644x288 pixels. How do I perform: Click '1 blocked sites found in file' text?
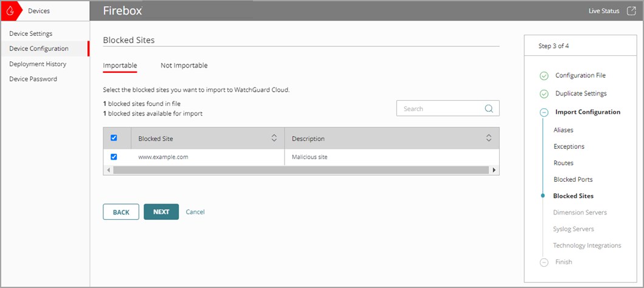[142, 104]
